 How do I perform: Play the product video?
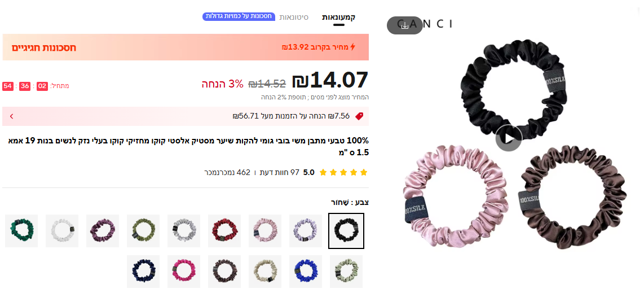tap(509, 138)
